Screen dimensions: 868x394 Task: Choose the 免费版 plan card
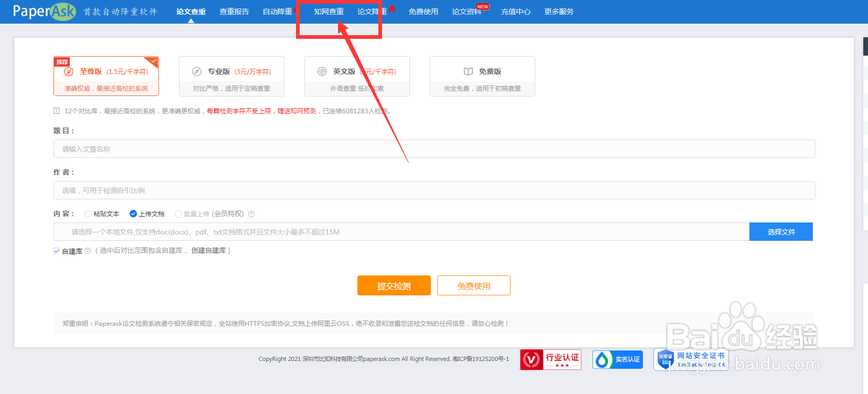tap(482, 76)
